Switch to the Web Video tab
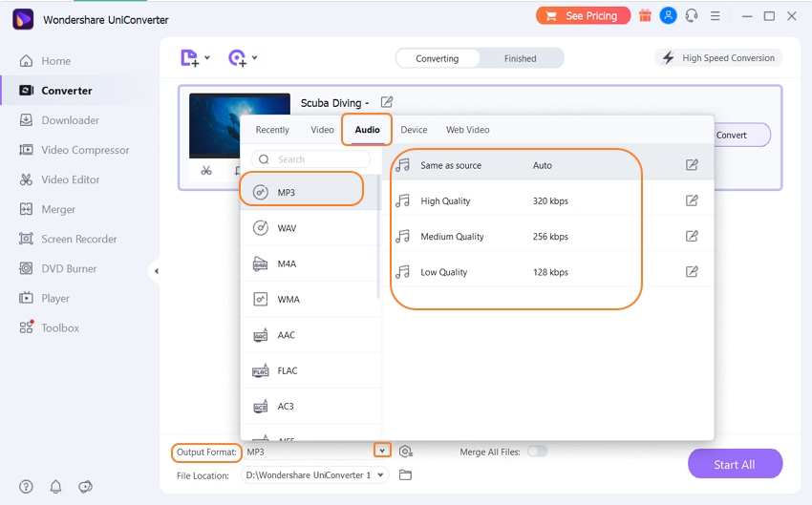 click(x=468, y=130)
